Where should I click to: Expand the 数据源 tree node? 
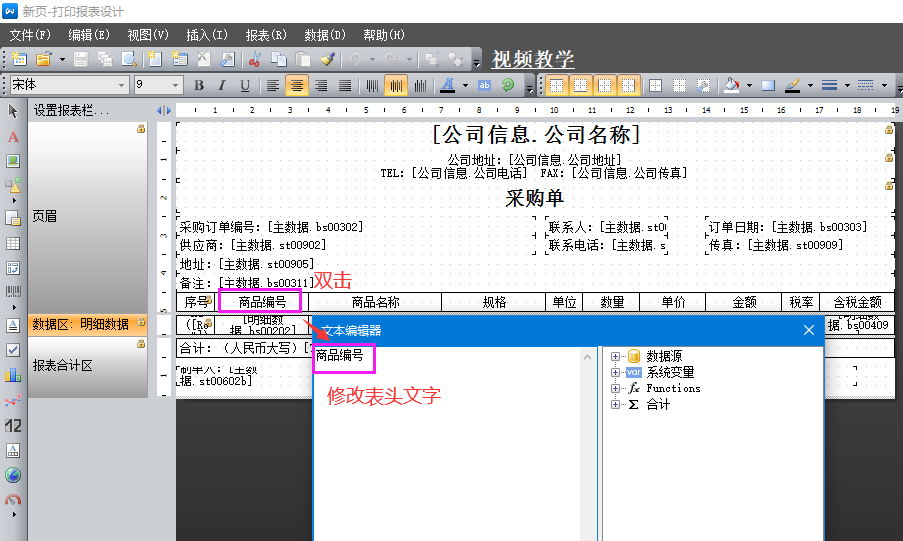615,356
